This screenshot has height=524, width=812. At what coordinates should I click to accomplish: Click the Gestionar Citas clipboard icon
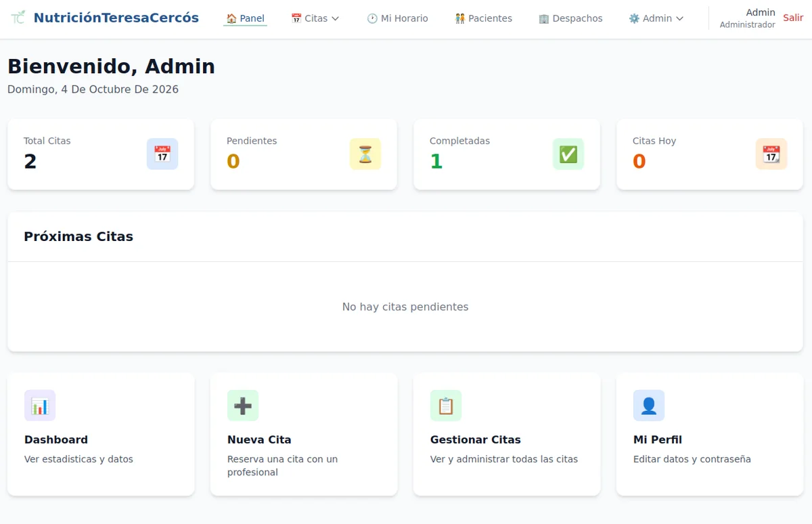click(x=446, y=406)
